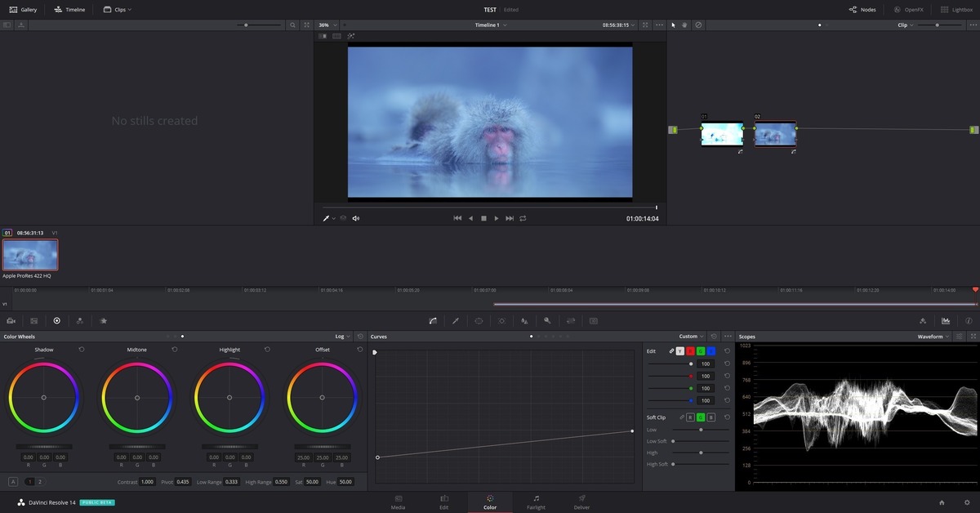Toggle loop playback in viewer
This screenshot has width=980, height=513.
523,218
